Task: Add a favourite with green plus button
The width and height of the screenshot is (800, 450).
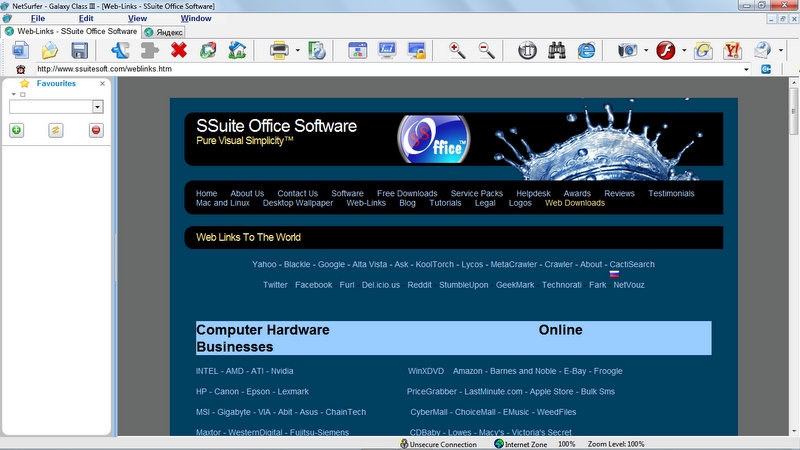Action: 16,130
